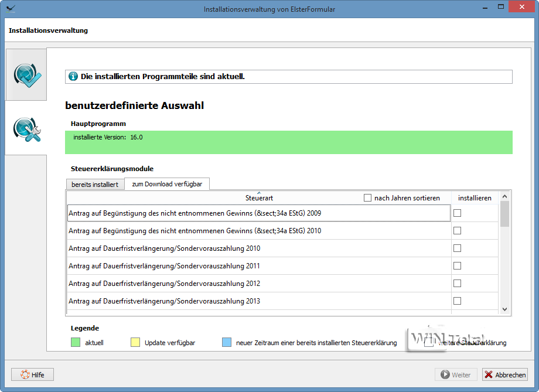
Task: Click the Weiter button
Action: [456, 374]
